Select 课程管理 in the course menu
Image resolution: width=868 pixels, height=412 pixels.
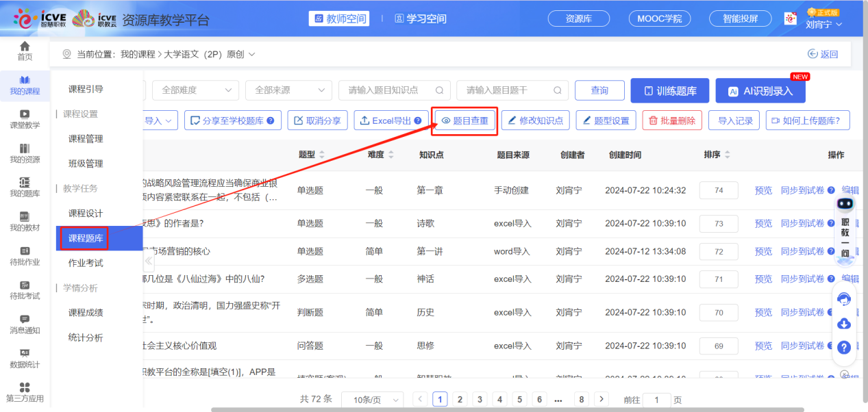(86, 139)
